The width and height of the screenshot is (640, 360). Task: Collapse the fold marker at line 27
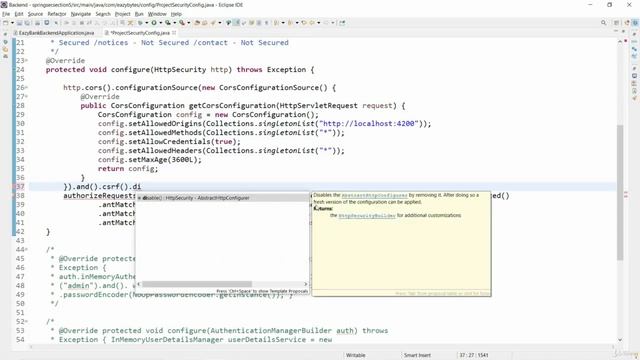click(27, 96)
